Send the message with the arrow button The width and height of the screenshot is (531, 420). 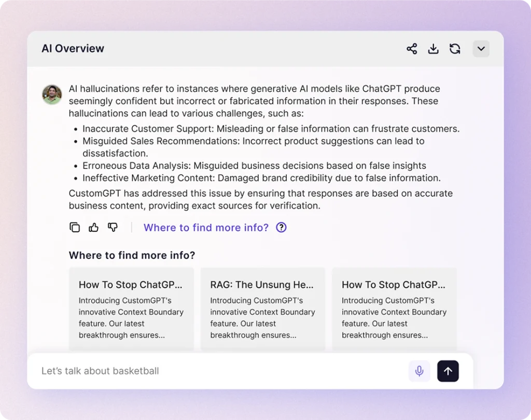(448, 371)
